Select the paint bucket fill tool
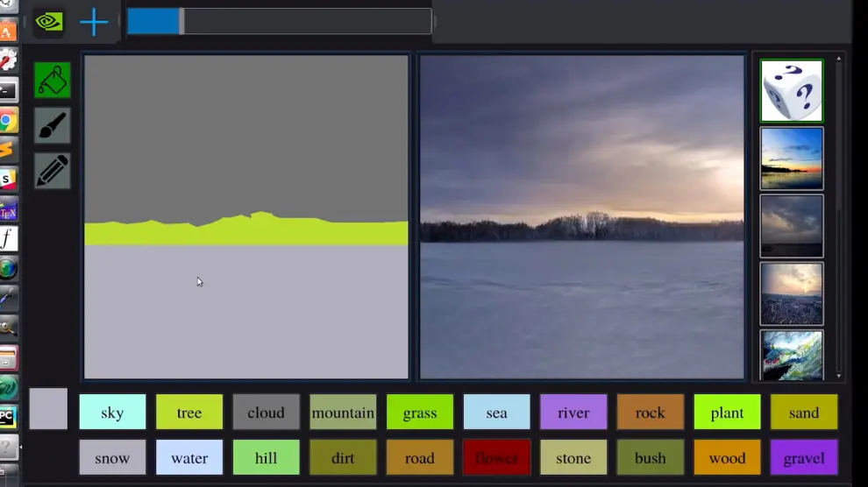Screen dimensions: 868x487 52,81
